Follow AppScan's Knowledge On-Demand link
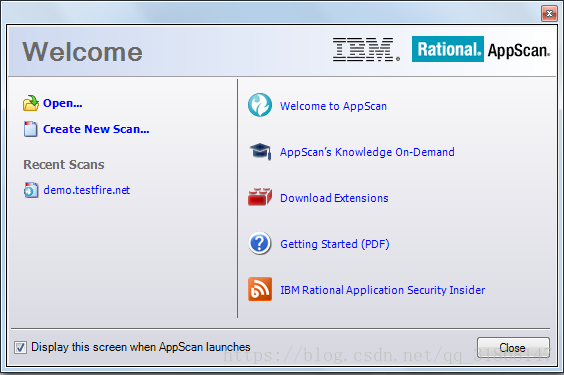The image size is (564, 375). [x=367, y=152]
